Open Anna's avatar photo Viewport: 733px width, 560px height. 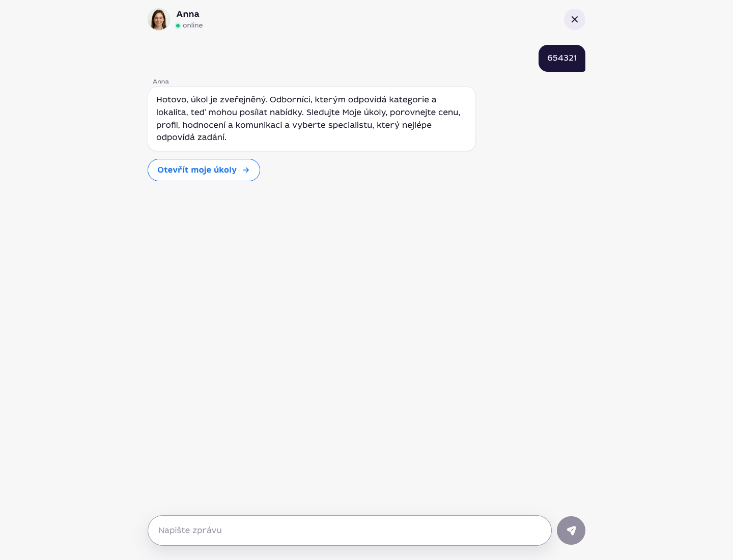(x=159, y=19)
